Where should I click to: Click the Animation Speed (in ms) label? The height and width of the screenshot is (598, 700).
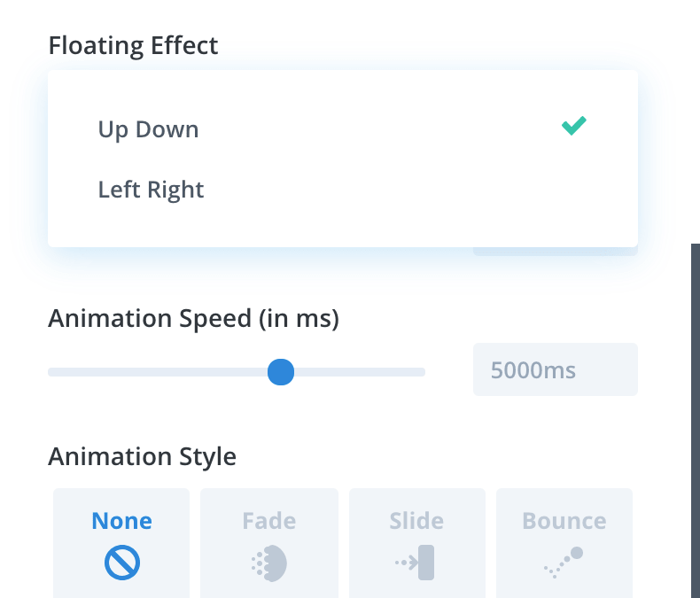(x=194, y=318)
